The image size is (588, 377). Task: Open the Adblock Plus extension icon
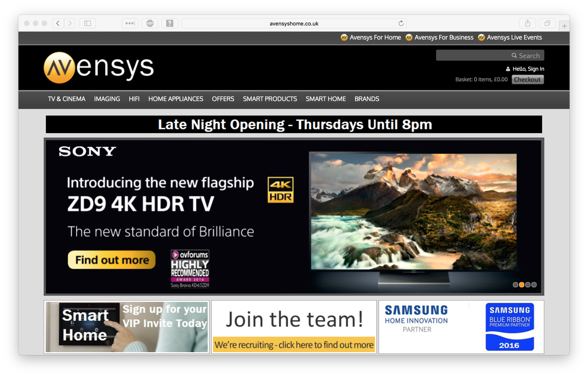point(150,23)
